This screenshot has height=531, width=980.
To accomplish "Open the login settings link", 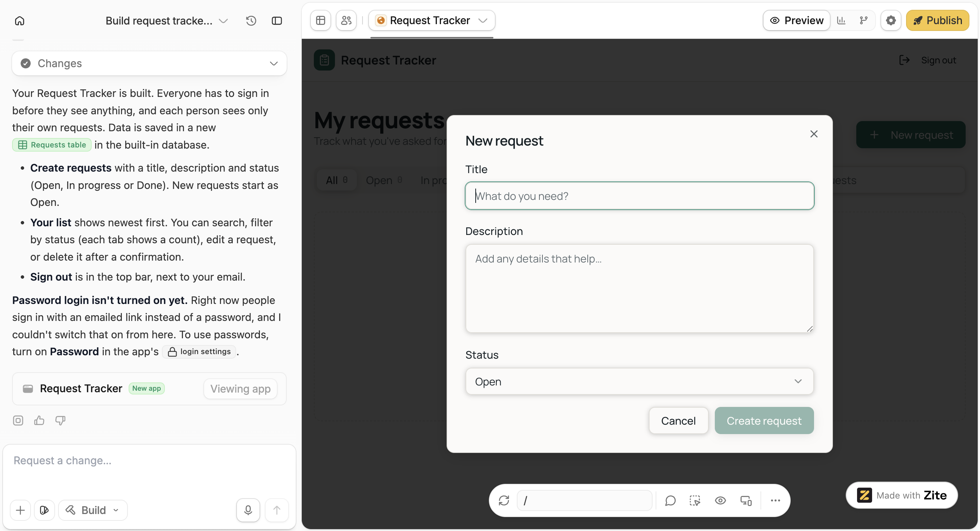I will [199, 351].
